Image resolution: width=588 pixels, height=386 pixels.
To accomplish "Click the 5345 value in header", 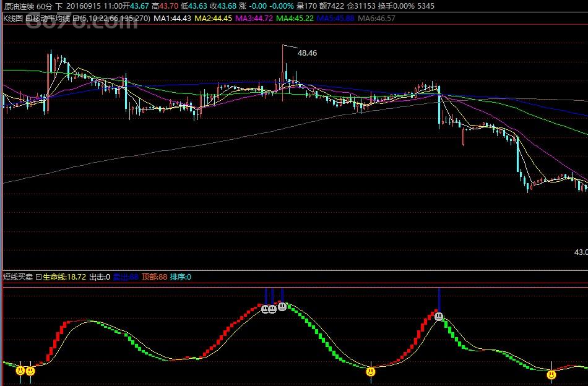I will [426, 6].
